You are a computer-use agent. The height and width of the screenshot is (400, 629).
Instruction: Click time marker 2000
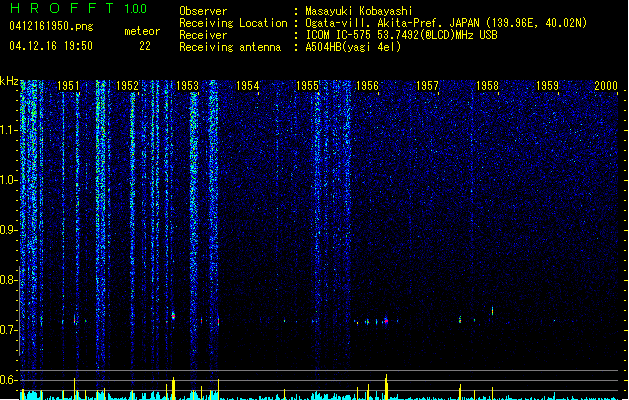click(x=606, y=85)
